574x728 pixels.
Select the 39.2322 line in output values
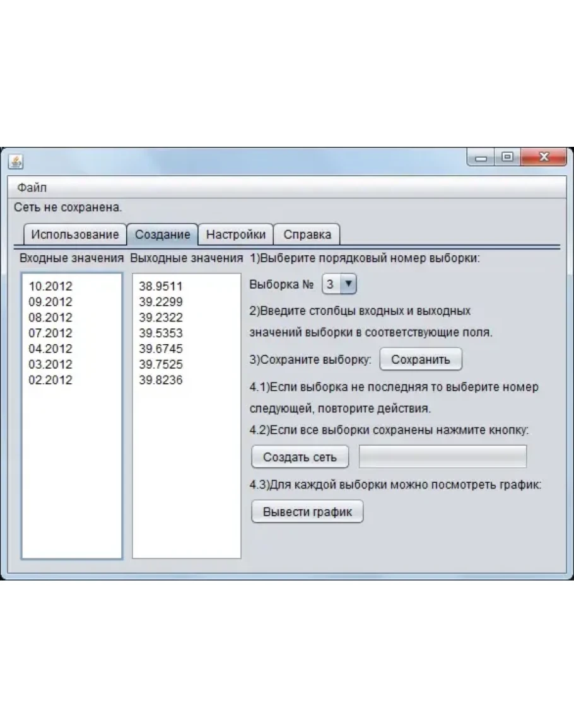[x=161, y=317]
